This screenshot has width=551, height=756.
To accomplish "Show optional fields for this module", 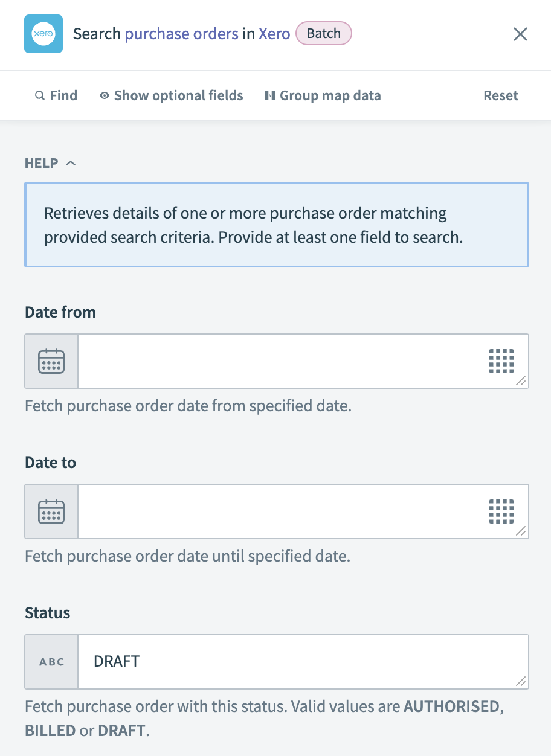I will tap(178, 95).
